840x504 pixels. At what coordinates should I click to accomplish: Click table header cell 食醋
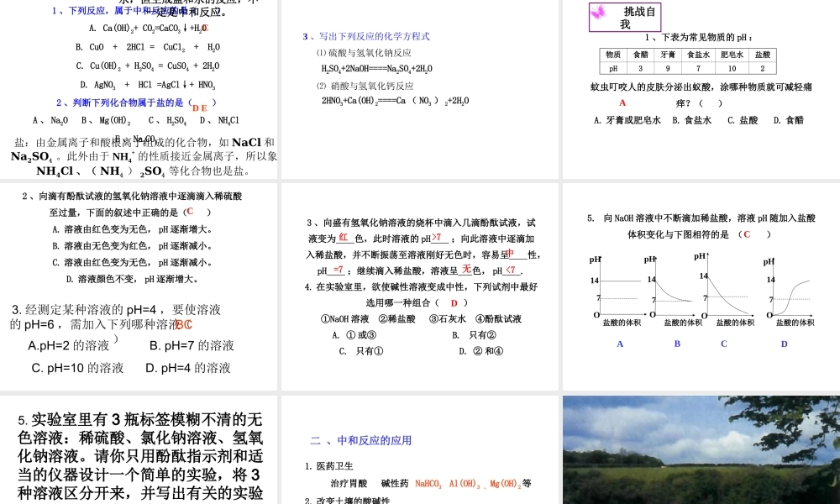(640, 55)
